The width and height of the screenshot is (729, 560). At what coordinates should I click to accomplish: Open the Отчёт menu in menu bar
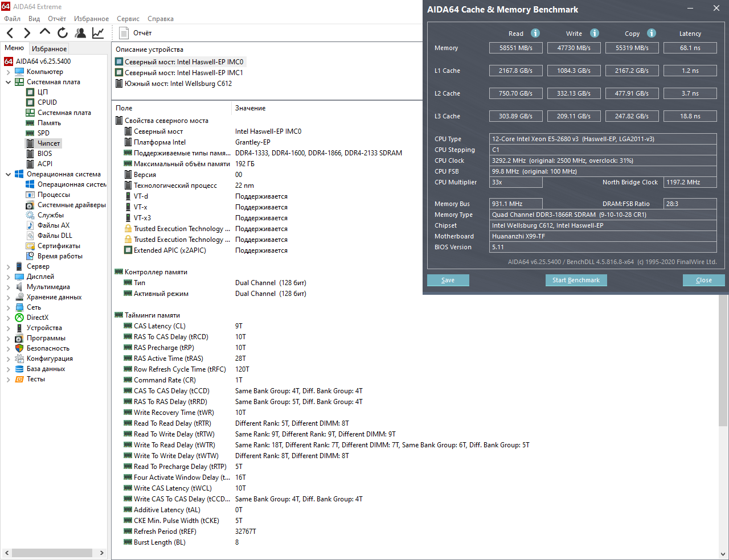pos(57,19)
